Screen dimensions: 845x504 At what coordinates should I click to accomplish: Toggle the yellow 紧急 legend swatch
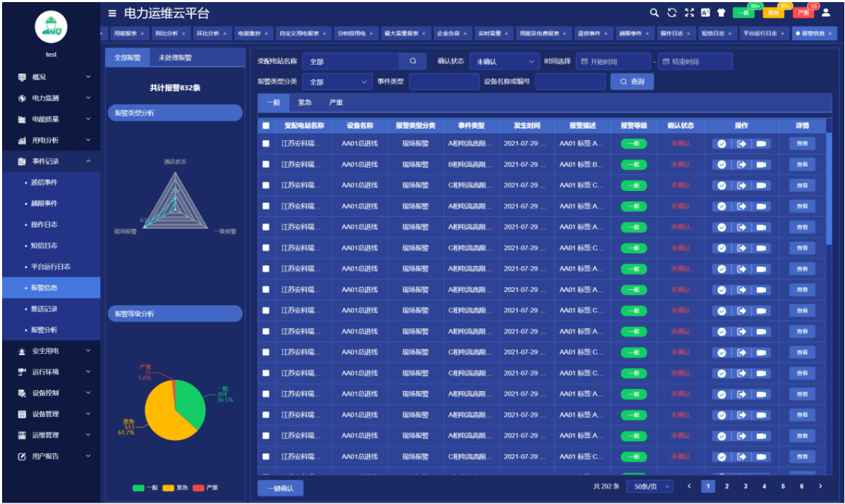click(168, 487)
